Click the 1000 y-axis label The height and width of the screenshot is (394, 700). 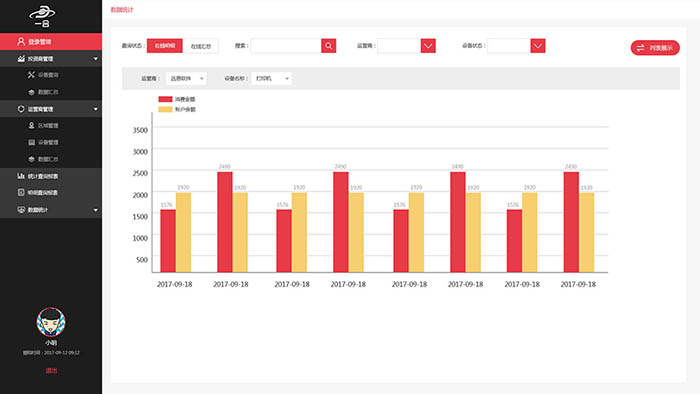140,238
